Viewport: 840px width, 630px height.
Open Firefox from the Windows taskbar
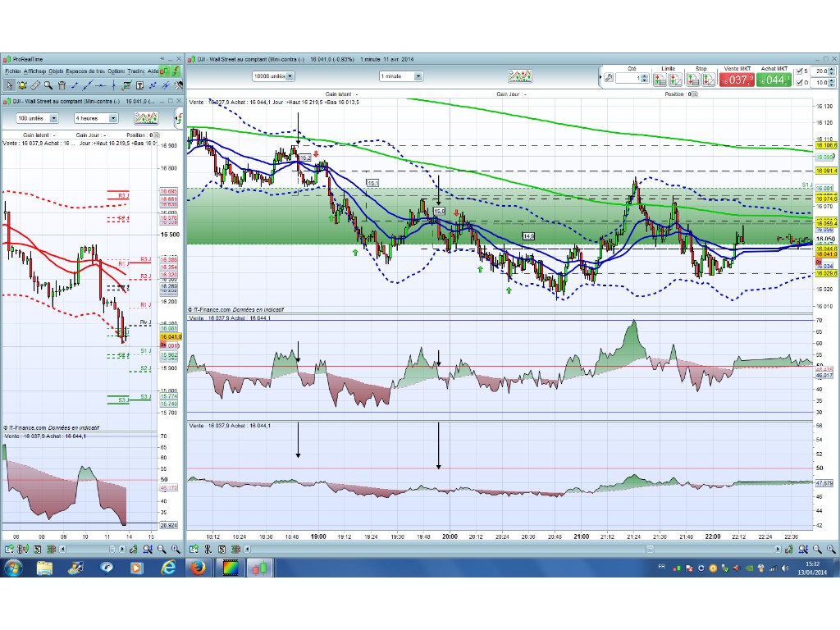click(x=197, y=567)
